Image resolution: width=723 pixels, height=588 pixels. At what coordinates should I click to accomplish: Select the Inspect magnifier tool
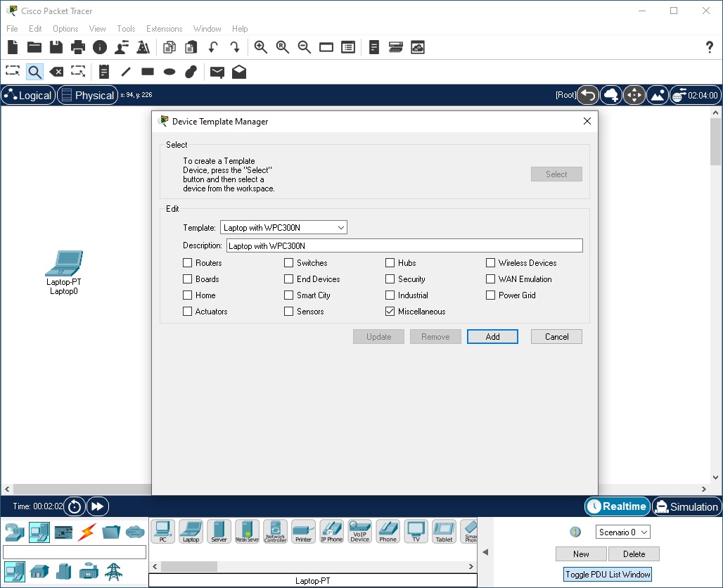(x=34, y=71)
